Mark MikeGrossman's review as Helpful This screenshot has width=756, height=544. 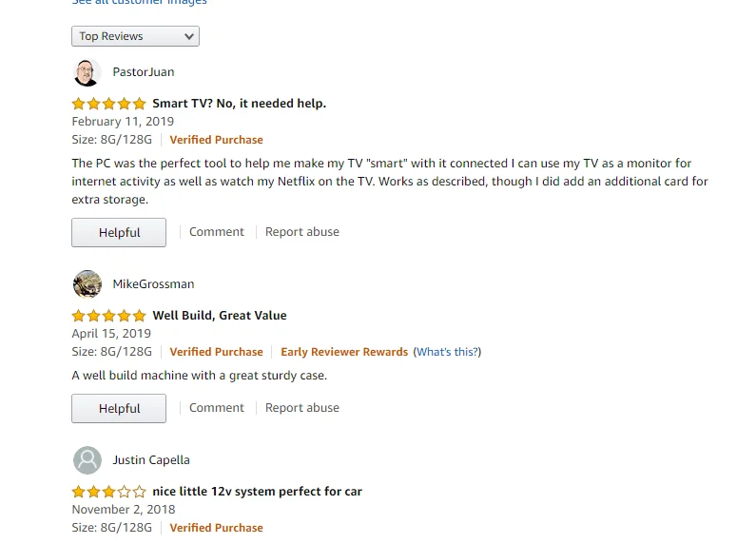[119, 409]
